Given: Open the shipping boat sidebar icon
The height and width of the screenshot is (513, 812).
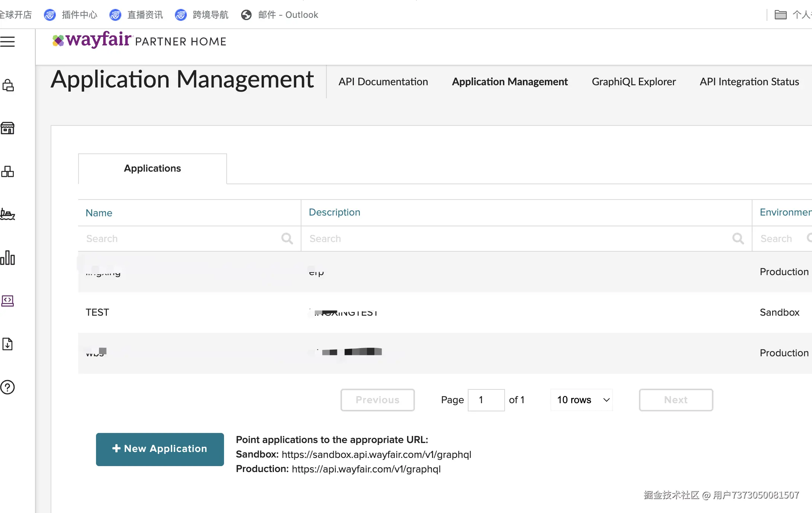Looking at the screenshot, I should coord(8,214).
